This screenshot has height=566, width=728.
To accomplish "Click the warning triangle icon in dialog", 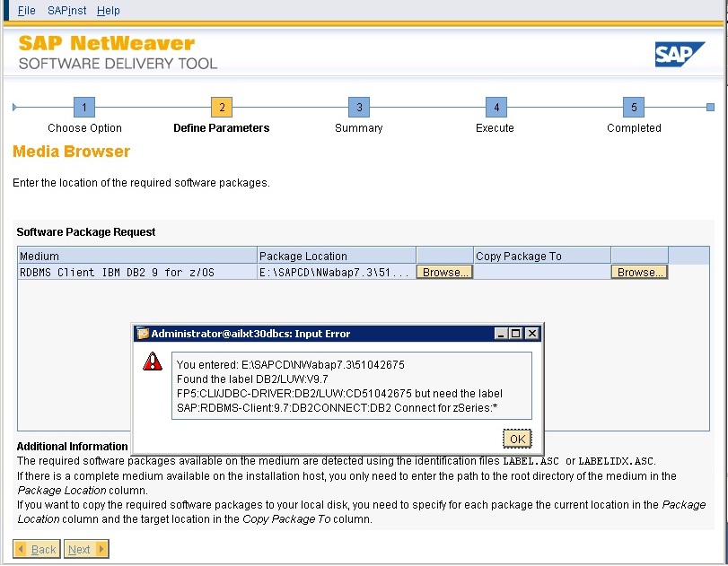I will coord(153,361).
